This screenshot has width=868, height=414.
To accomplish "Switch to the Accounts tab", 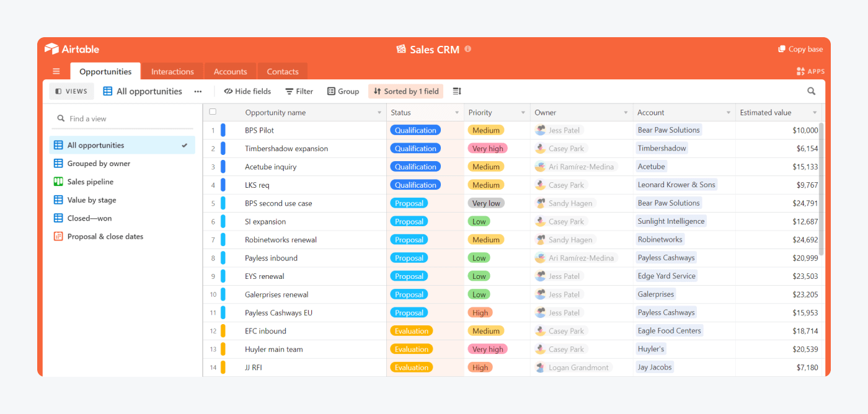I will click(x=230, y=71).
